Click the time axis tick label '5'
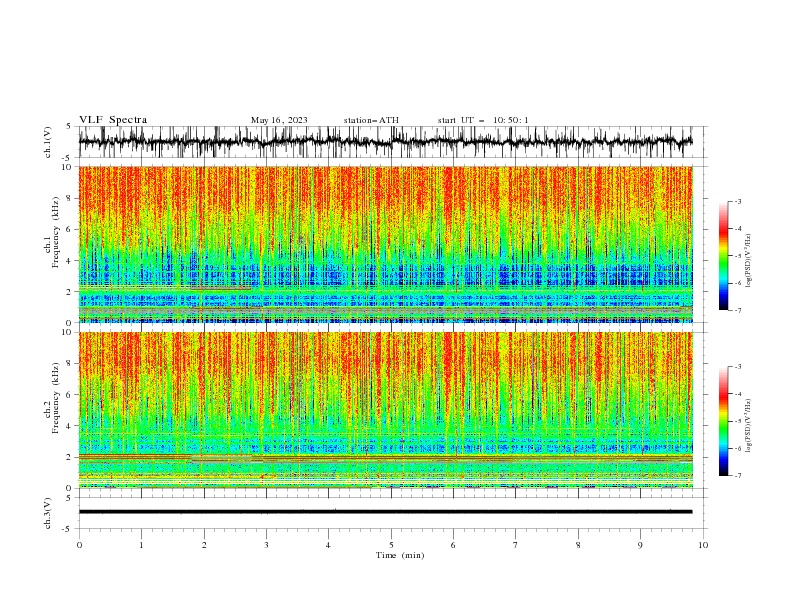792x612 pixels. tap(391, 545)
